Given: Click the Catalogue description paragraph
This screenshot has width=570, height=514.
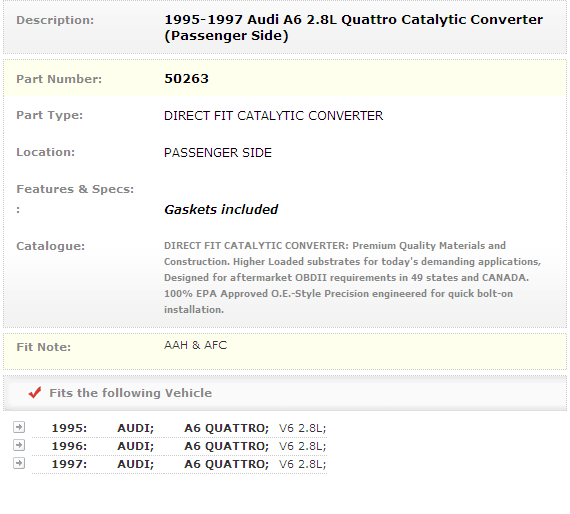Looking at the screenshot, I should 353,277.
